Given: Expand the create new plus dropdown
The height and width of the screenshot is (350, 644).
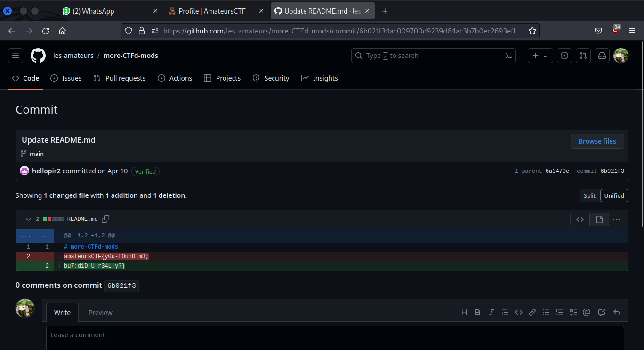Looking at the screenshot, I should pos(540,56).
